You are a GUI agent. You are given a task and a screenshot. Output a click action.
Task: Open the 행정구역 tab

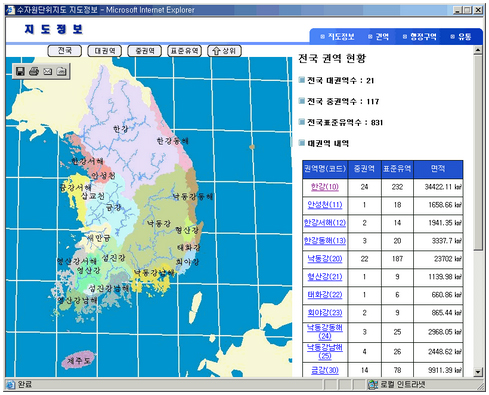click(420, 37)
